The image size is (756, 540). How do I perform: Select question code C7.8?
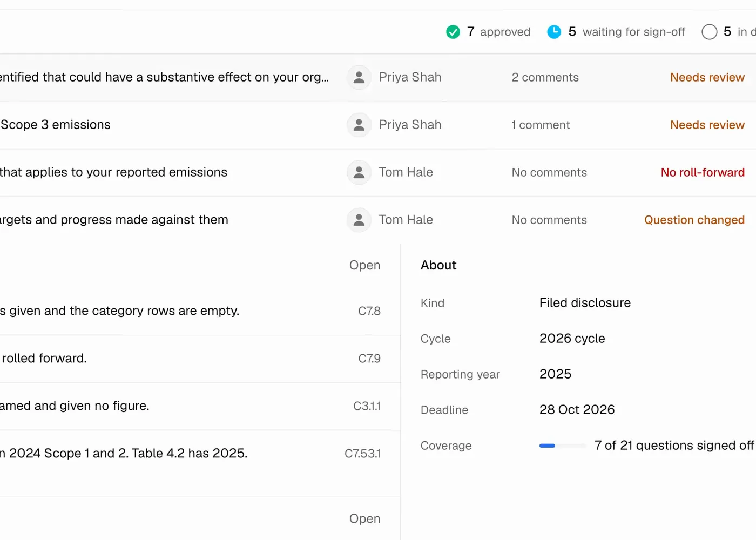pos(369,311)
